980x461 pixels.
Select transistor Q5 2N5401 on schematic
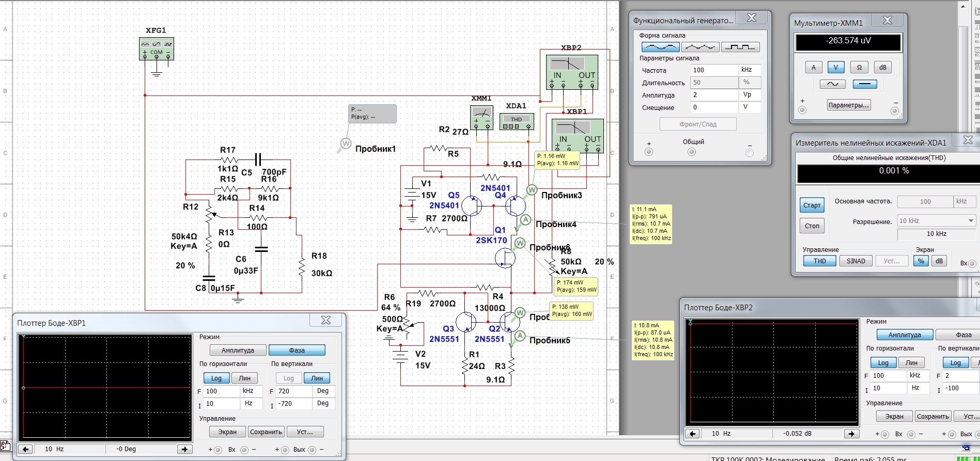point(471,206)
